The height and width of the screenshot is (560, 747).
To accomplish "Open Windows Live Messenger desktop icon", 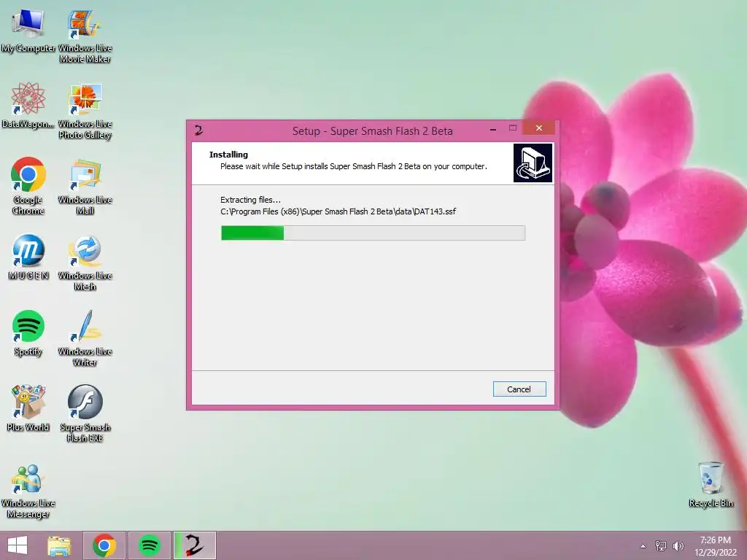I will pyautogui.click(x=28, y=491).
